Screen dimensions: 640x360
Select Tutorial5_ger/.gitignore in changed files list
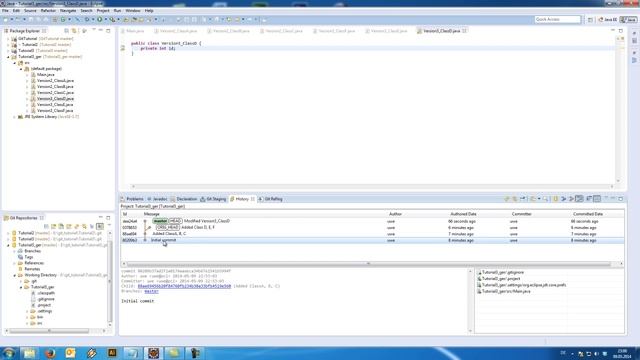502,272
